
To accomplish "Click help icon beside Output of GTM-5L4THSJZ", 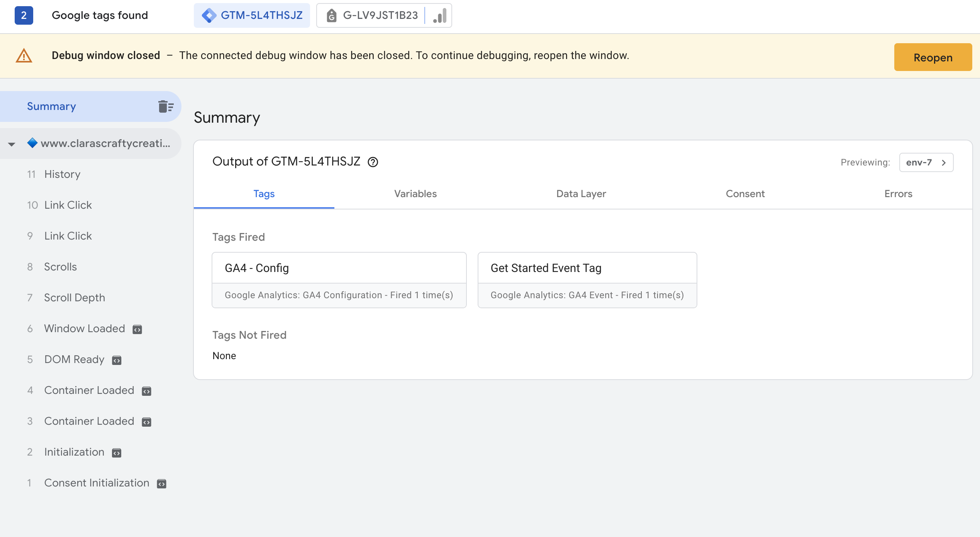I will pos(373,162).
